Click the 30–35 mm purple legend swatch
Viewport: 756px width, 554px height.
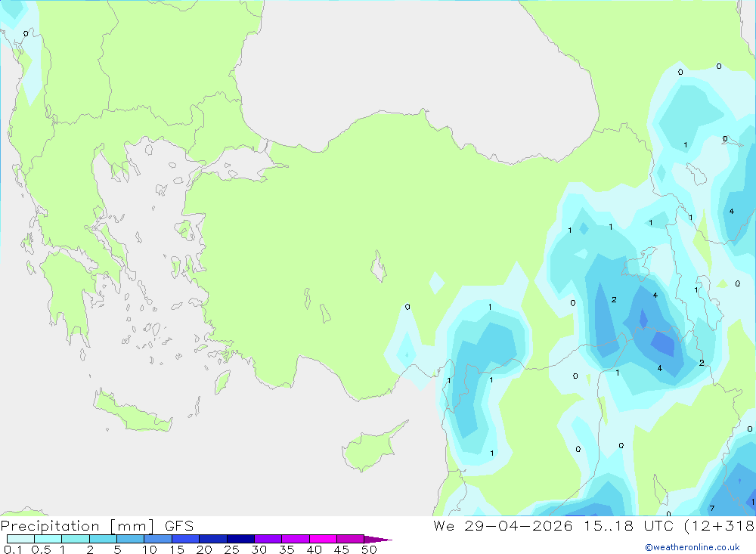pyautogui.click(x=268, y=539)
